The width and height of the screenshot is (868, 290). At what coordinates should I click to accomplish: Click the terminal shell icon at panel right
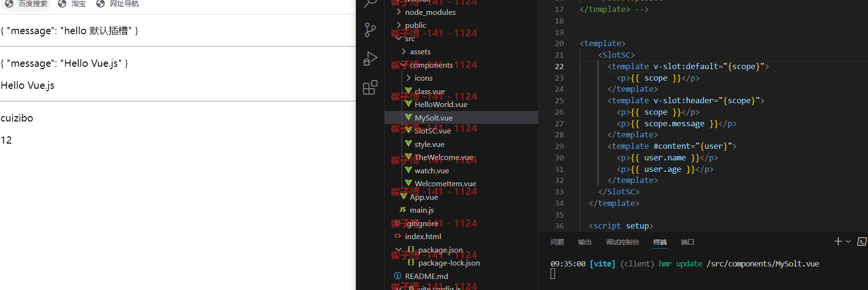coord(862,242)
